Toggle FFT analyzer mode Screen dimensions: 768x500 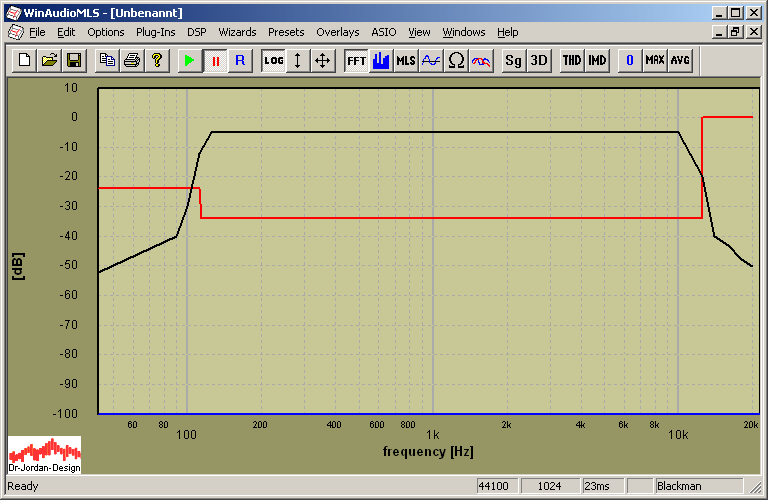pyautogui.click(x=356, y=60)
